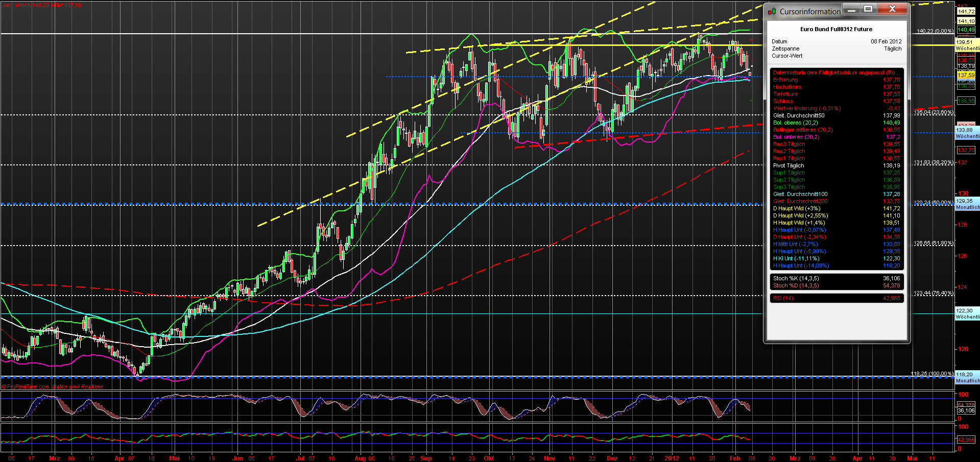Image resolution: width=980 pixels, height=462 pixels.
Task: Click the 'H Kl Unt (-11,11%)' row
Action: [836, 258]
